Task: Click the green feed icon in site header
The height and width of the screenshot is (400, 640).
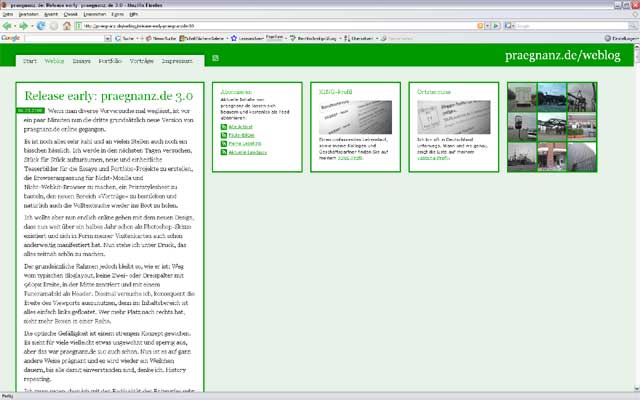Action: tap(216, 58)
